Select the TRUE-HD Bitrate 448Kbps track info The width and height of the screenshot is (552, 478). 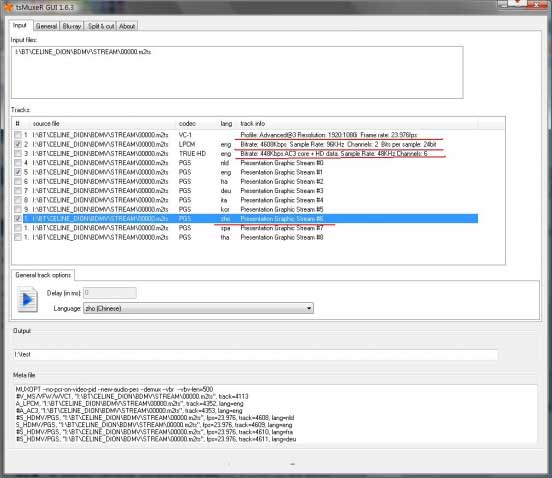334,153
